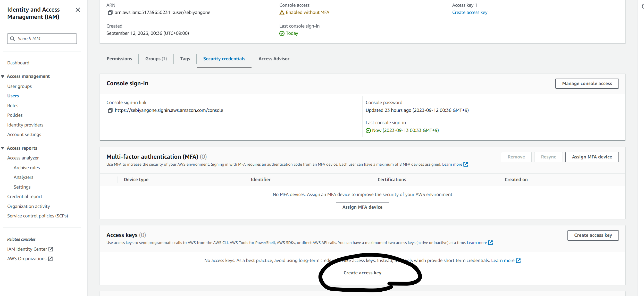644x296 pixels.
Task: Open the Access Advisor tab
Action: click(x=274, y=59)
